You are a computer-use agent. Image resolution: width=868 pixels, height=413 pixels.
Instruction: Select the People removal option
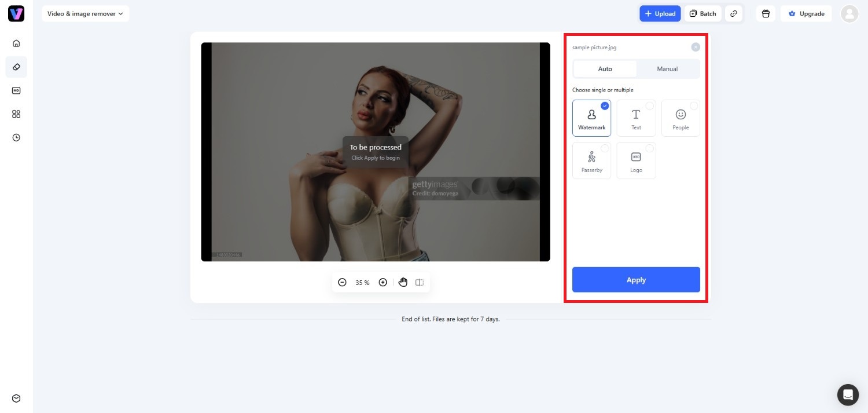tap(681, 118)
